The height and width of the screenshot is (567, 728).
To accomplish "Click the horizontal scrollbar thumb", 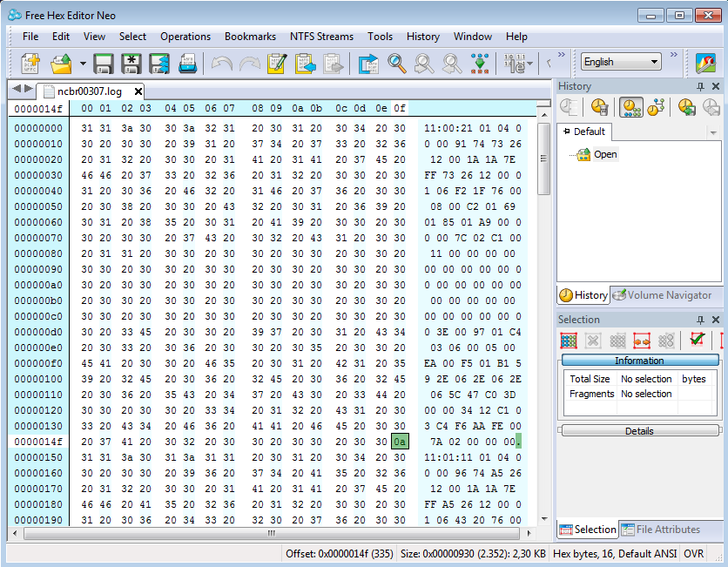I will click(272, 533).
